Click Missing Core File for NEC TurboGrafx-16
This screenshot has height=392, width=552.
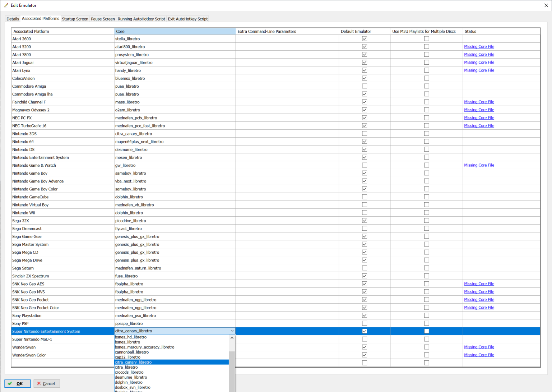[x=479, y=126]
